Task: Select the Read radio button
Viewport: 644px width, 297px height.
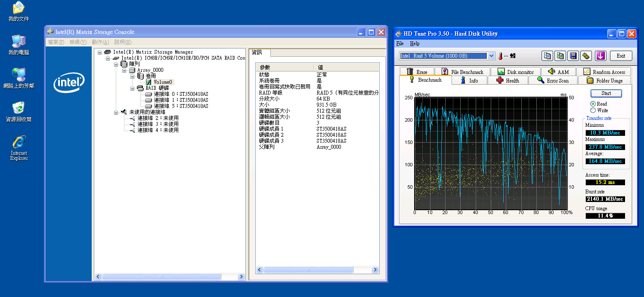Action: point(593,104)
